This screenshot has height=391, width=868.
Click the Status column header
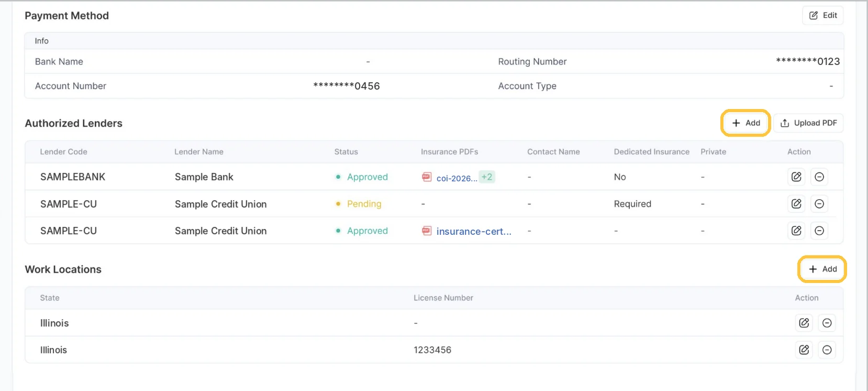346,151
